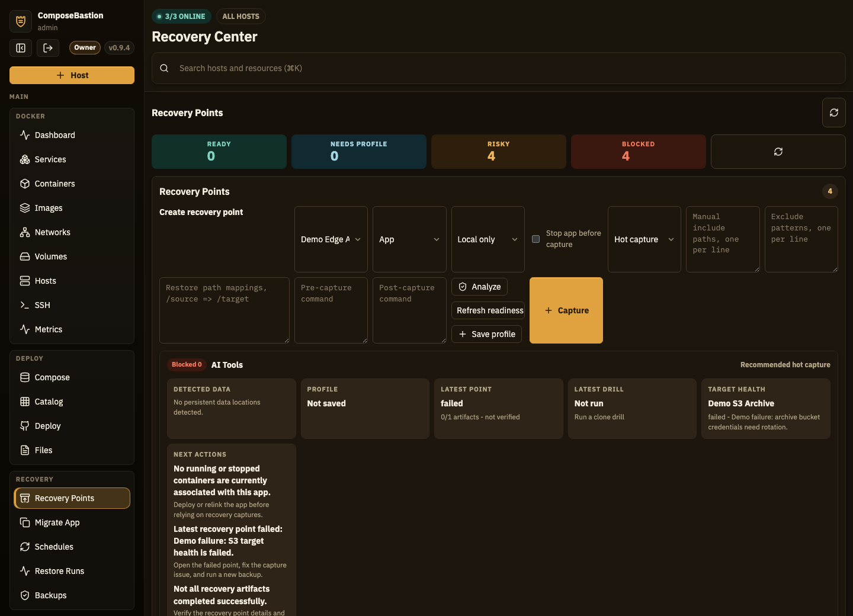Click the Post-capture command field
Screen dimensions: 853x616
click(409, 310)
